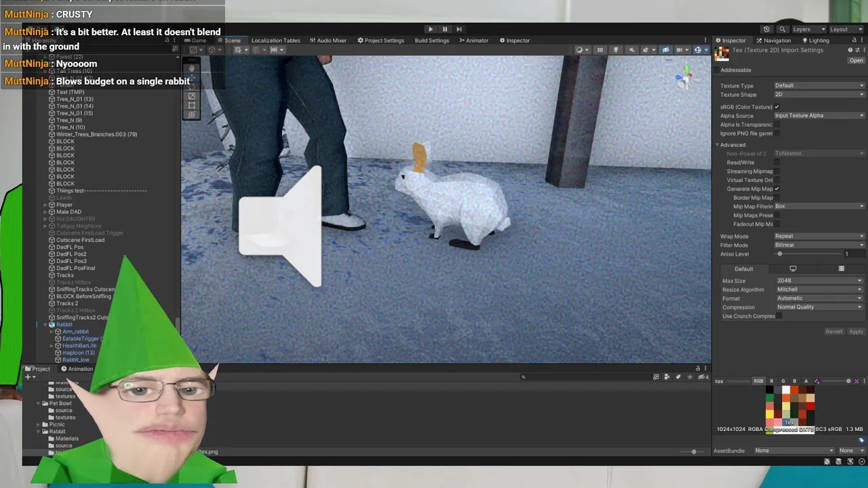868x488 pixels.
Task: Toggle 2D view mode in Scene toolbar
Action: tap(599, 49)
